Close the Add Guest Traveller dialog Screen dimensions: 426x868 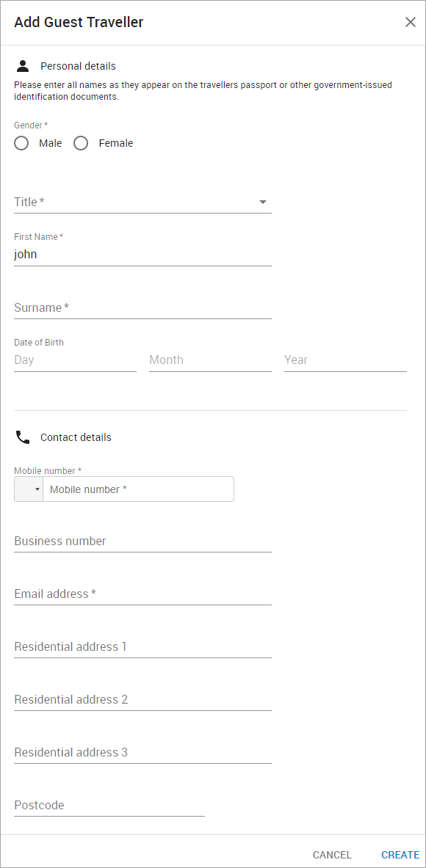pyautogui.click(x=410, y=22)
